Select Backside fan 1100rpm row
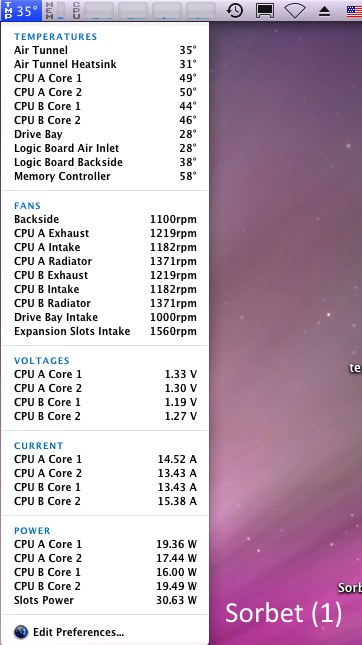 click(x=105, y=219)
